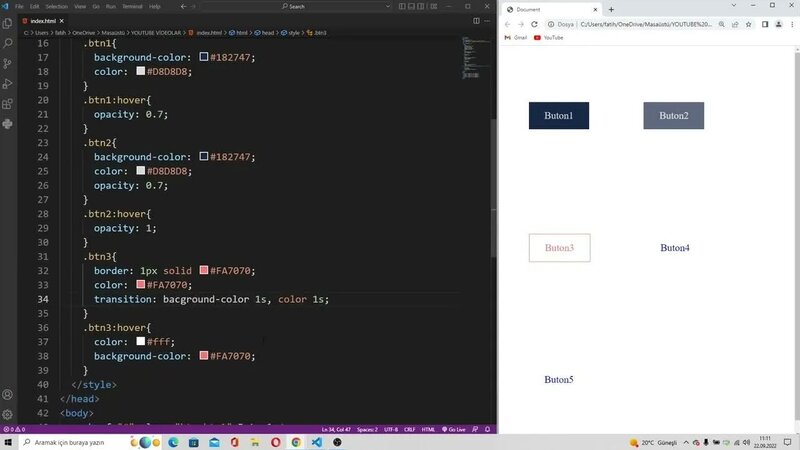Open the #fff swatch on line 37
800x450 pixels.
(140, 341)
